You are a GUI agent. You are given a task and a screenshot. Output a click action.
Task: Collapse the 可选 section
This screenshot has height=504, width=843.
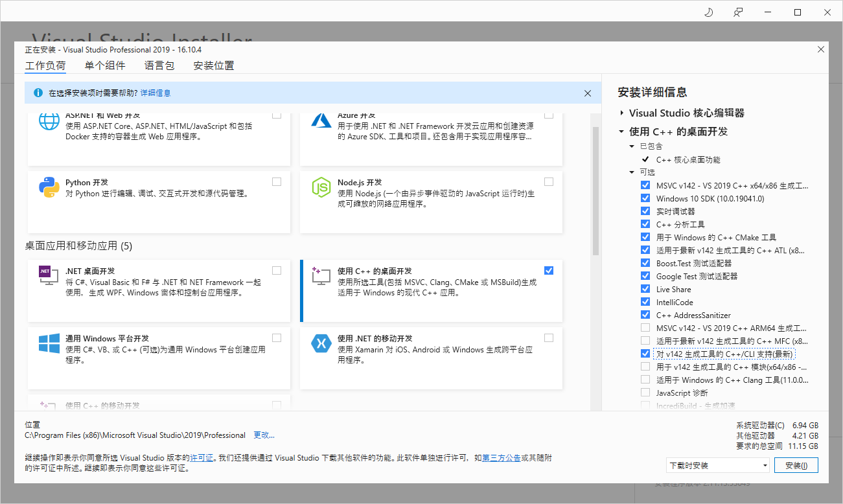point(630,172)
